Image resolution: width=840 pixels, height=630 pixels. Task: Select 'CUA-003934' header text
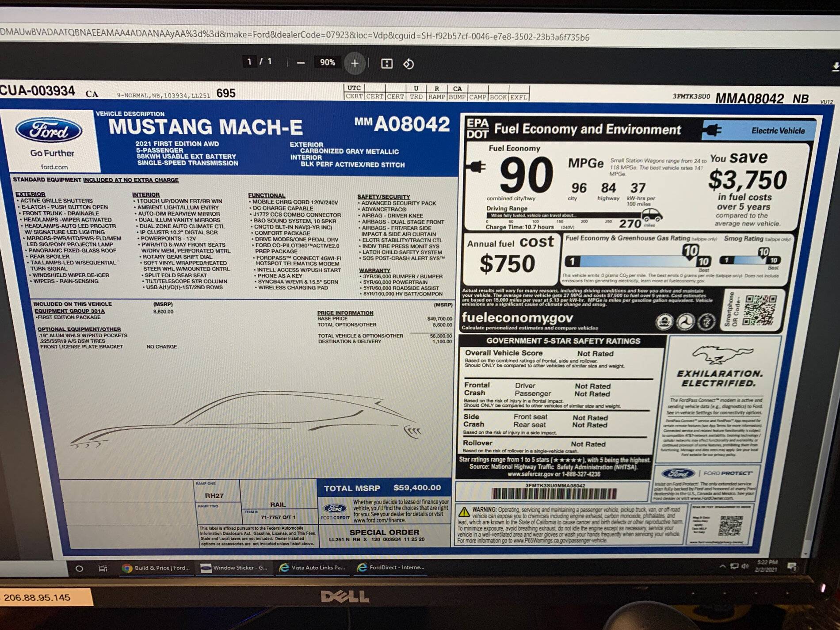[37, 91]
